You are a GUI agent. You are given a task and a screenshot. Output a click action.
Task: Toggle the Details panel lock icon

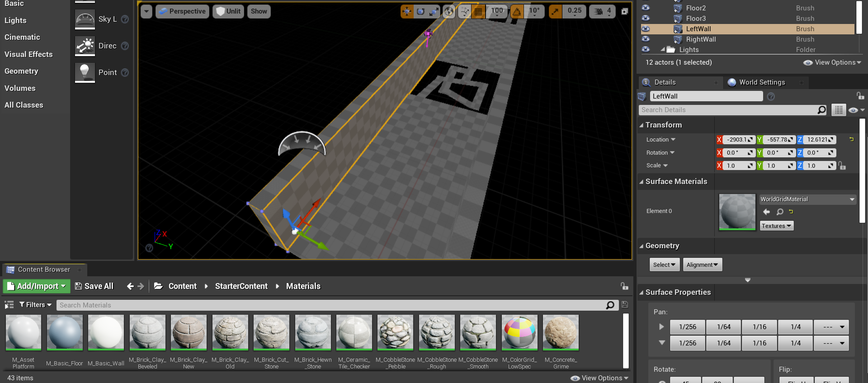point(860,96)
